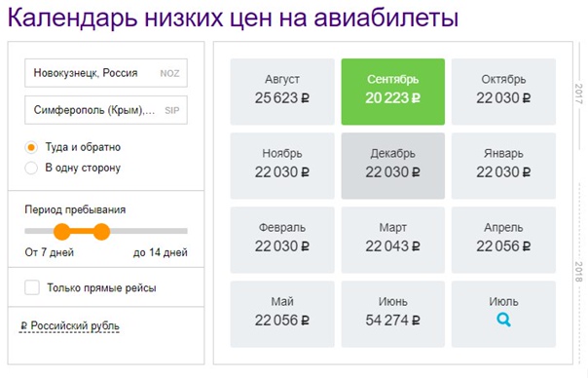Open the Февраль price tile

[x=282, y=240]
